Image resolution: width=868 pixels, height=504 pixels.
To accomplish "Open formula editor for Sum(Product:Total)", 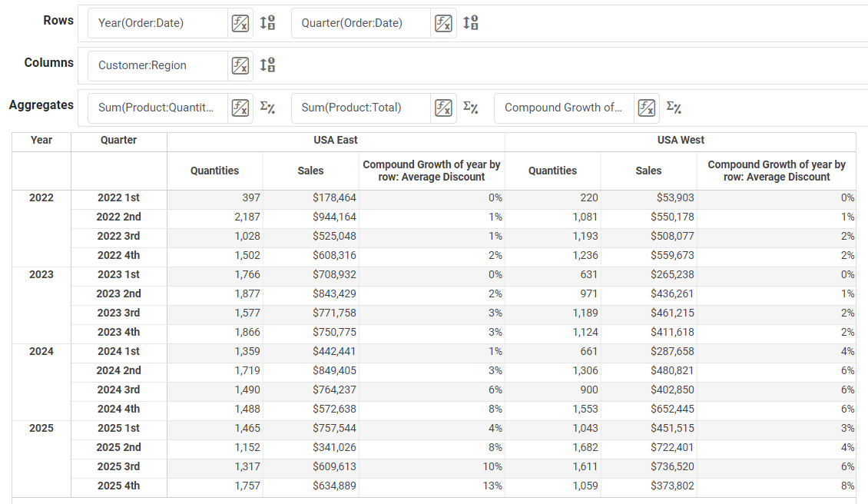I will click(443, 108).
